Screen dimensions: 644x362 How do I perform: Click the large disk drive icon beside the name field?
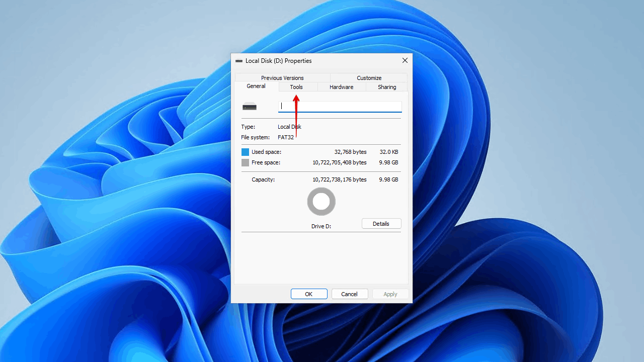[x=250, y=107]
